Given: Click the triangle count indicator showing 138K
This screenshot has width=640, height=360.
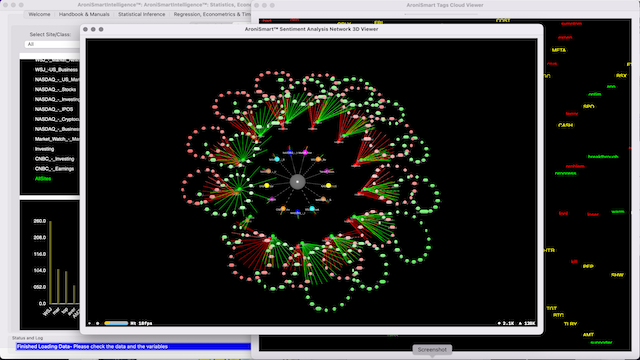Looking at the screenshot, I should [527, 323].
